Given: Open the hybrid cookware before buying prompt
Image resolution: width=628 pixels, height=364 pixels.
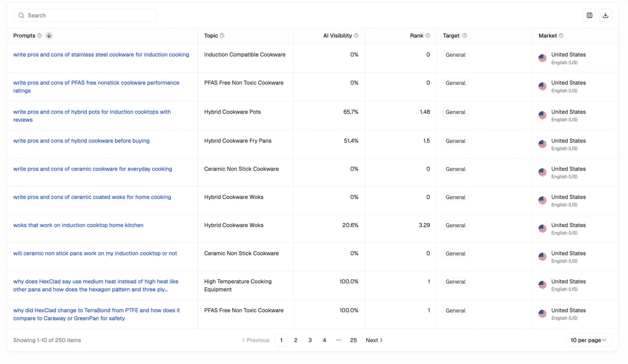Looking at the screenshot, I should click(x=81, y=141).
